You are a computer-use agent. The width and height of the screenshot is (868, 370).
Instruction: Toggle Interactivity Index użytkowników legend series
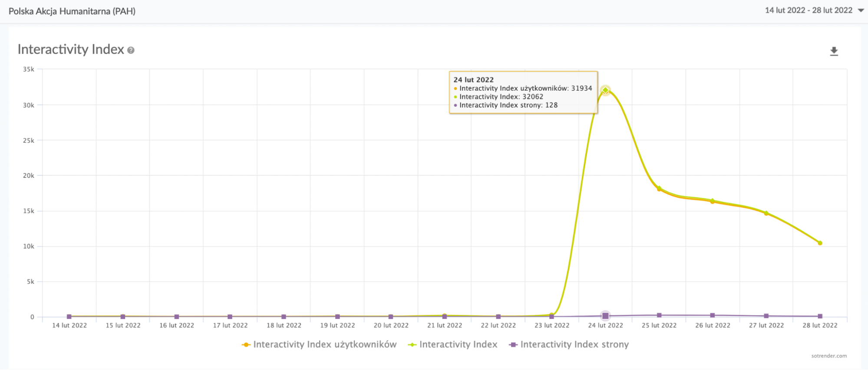tap(319, 344)
